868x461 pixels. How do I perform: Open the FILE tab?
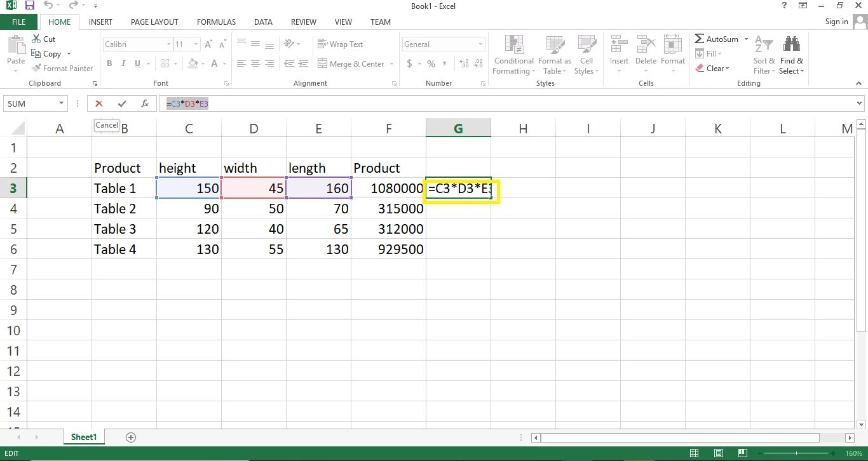click(19, 22)
